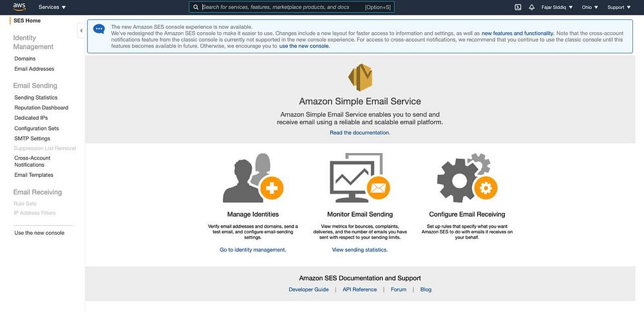This screenshot has height=312, width=644.
Task: Open the Read the documentation link
Action: (360, 133)
